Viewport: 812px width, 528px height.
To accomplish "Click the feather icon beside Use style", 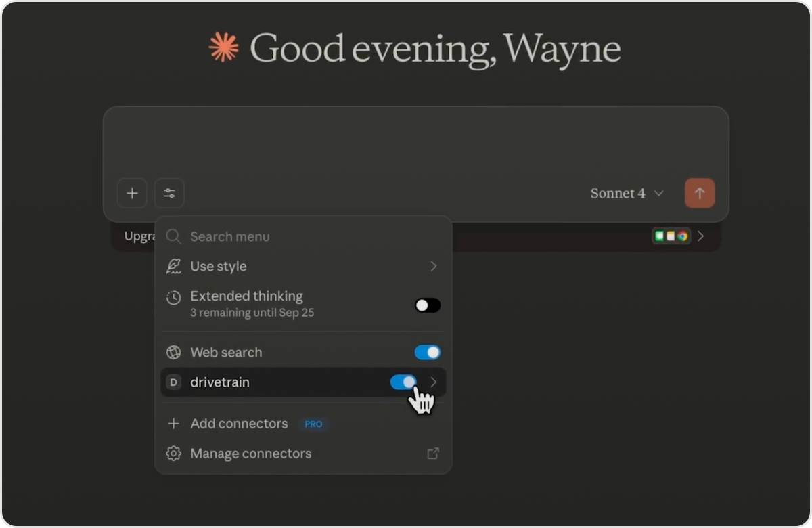I will (x=174, y=266).
